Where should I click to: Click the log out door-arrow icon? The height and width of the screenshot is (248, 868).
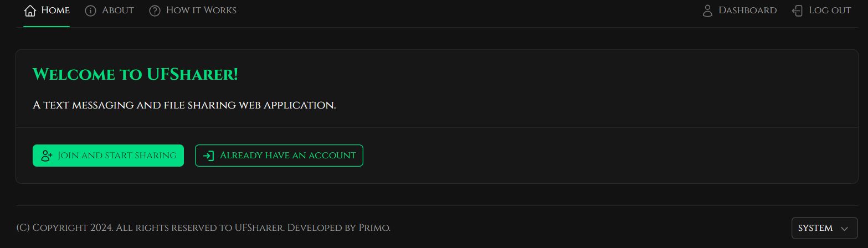tap(797, 11)
